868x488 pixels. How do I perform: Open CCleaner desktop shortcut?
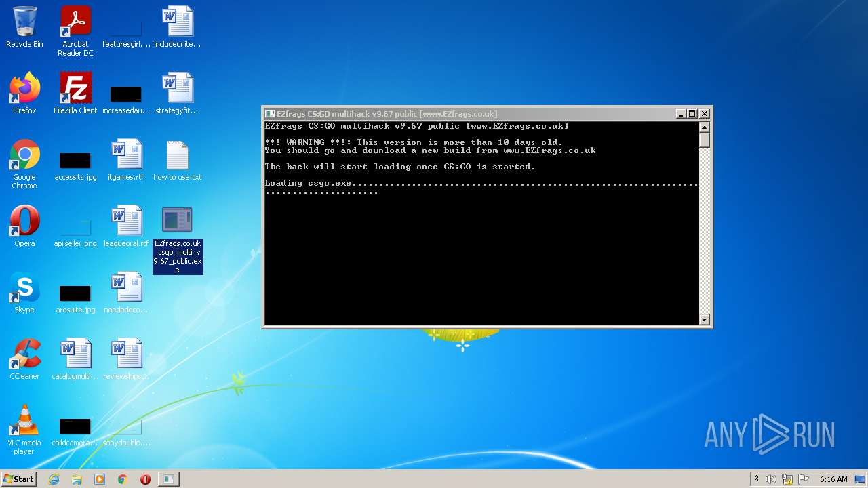24,359
